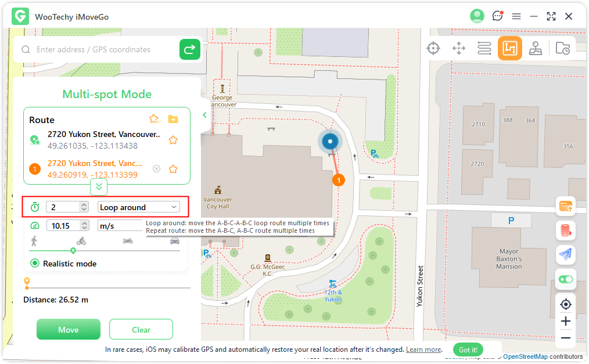Open Joystick mode from the toolbar
This screenshot has height=364, width=589.
(x=536, y=49)
